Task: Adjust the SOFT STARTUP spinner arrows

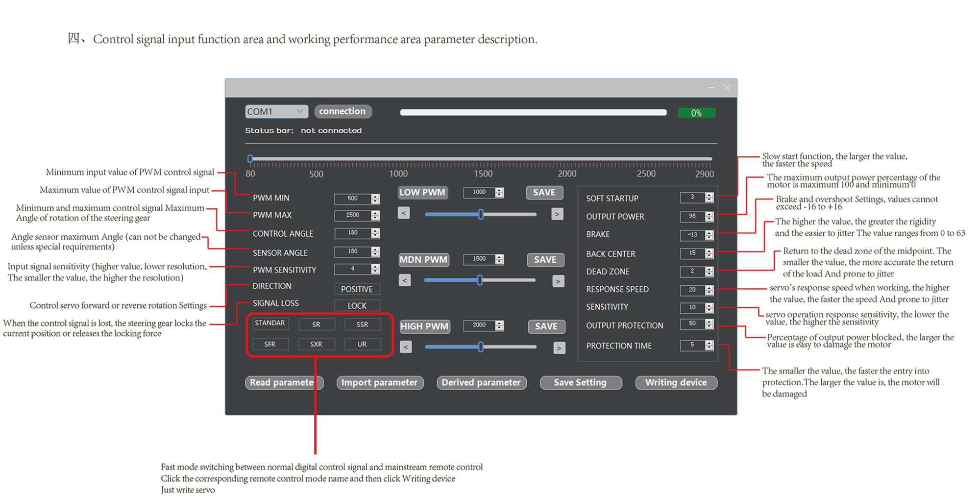Action: click(709, 198)
